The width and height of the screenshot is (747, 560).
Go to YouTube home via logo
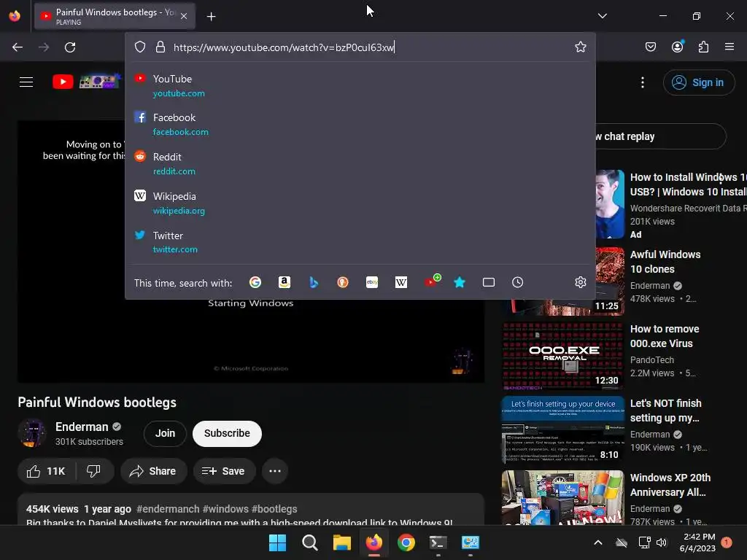[x=86, y=82]
